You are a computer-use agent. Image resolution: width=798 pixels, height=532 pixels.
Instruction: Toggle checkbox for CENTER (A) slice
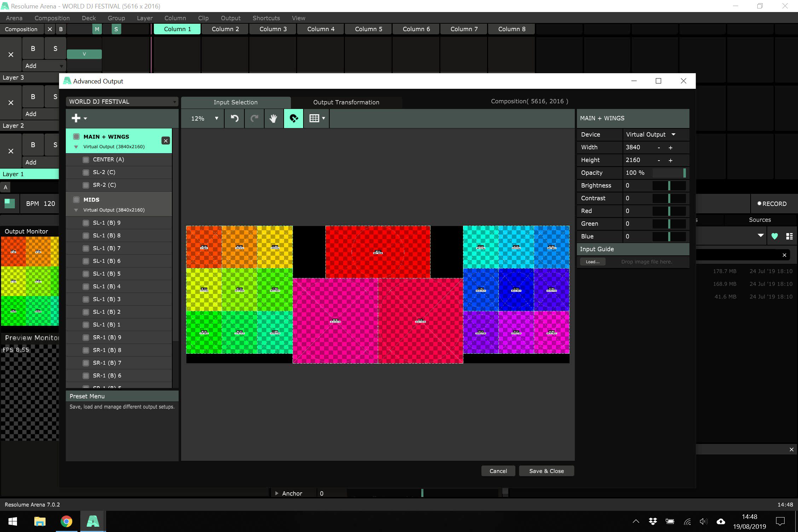(86, 160)
